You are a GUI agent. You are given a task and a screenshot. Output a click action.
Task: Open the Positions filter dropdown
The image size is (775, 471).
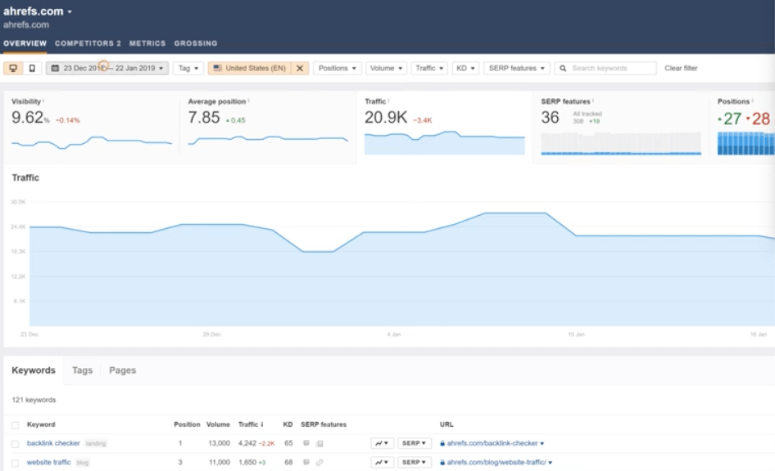337,68
